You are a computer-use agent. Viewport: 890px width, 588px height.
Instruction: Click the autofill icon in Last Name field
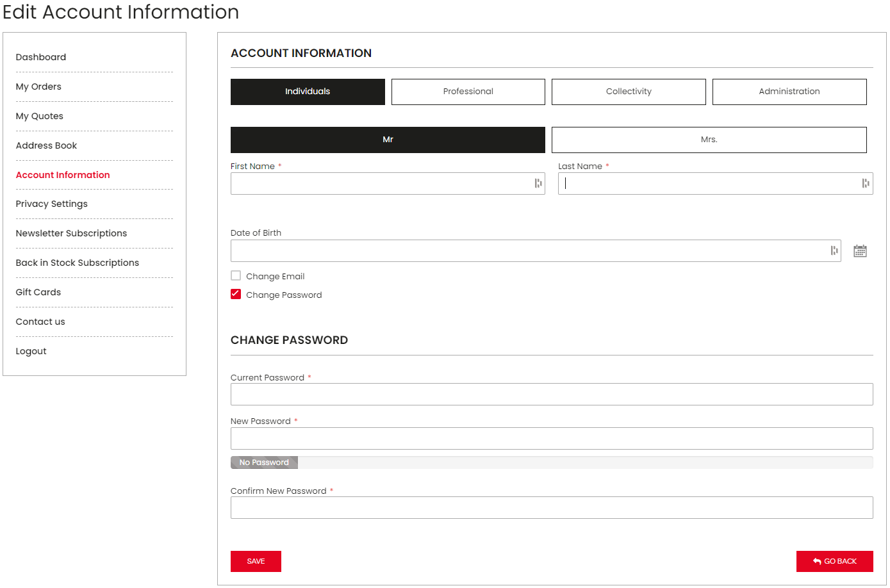[x=866, y=183]
